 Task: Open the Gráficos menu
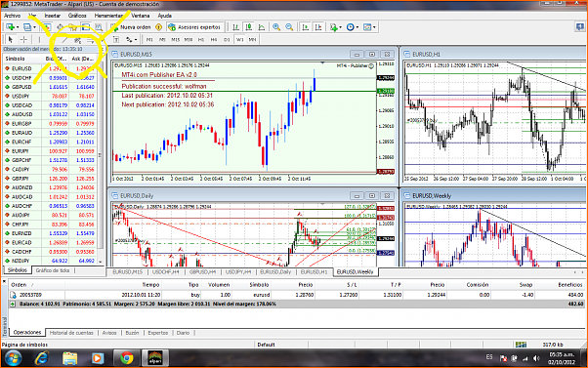coord(77,16)
